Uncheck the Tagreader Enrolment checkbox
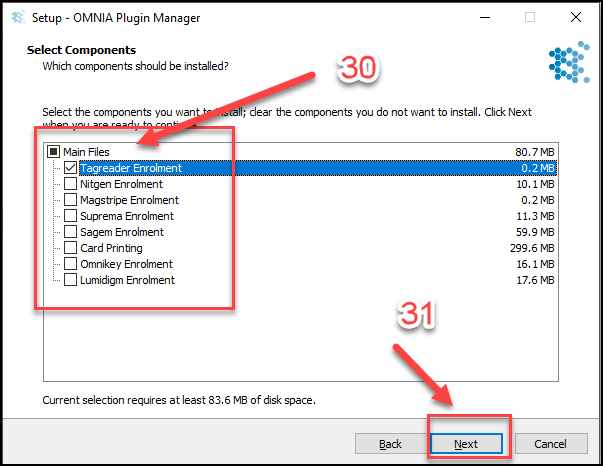603x466 pixels. point(70,168)
